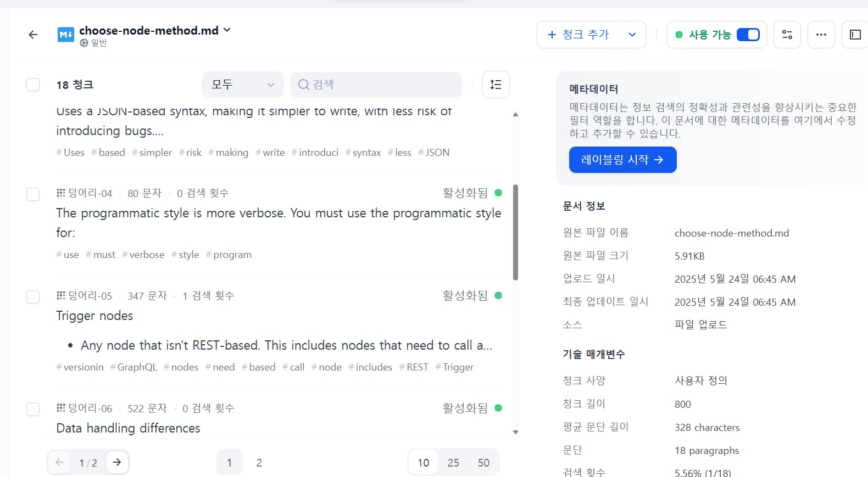Select page 2 in pagination
The width and height of the screenshot is (868, 477).
coord(259,463)
